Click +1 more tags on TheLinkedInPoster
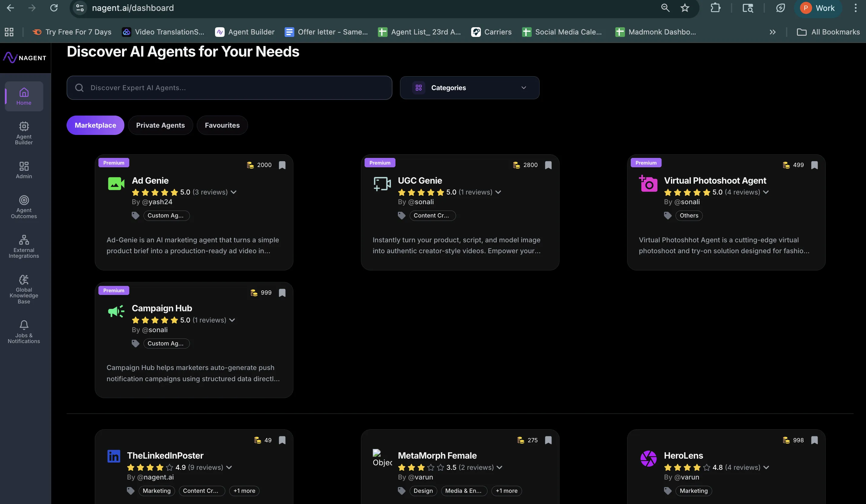866x504 pixels. tap(244, 491)
